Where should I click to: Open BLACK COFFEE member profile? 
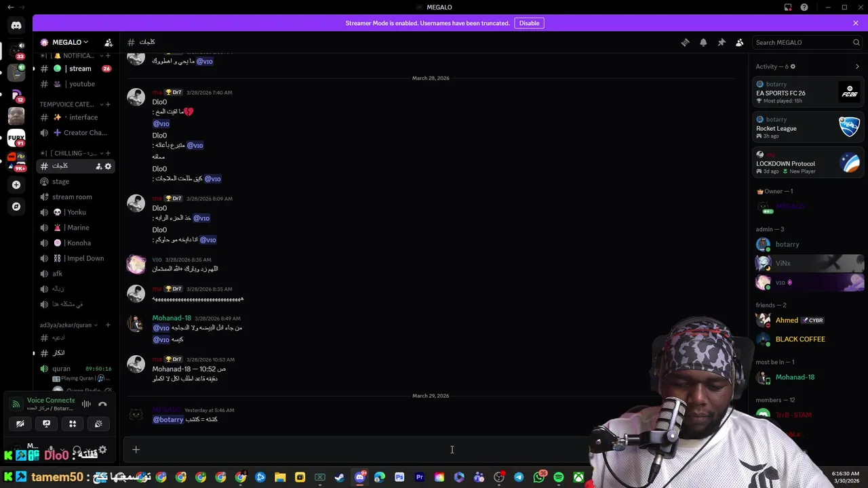click(810, 339)
